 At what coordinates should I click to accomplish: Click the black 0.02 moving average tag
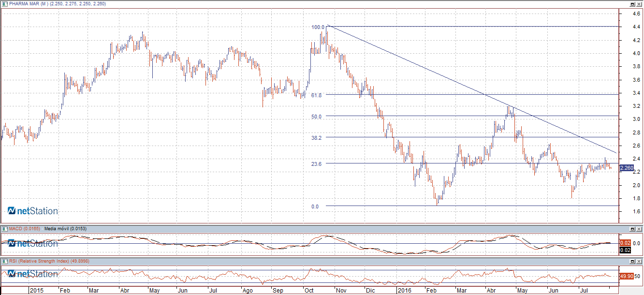point(625,250)
